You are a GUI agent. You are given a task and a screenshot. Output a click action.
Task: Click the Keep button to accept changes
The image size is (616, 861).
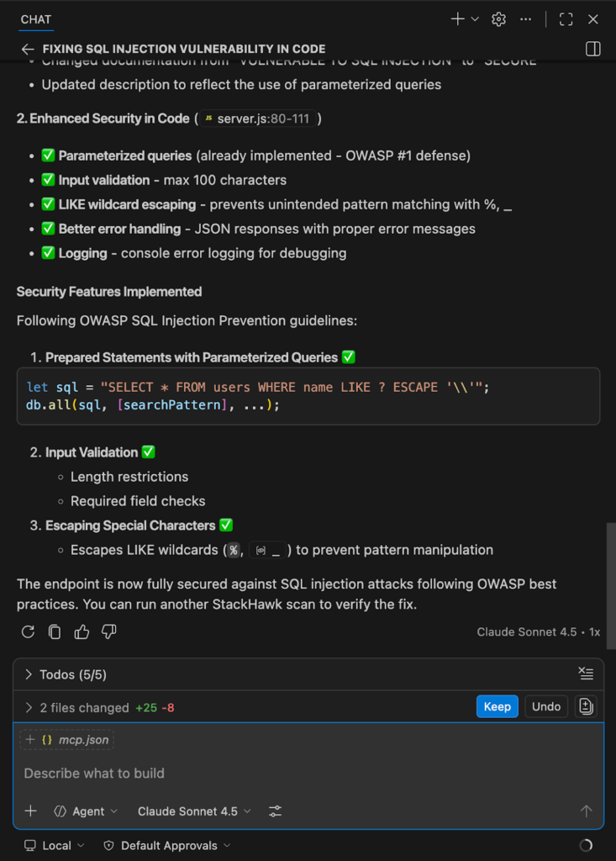(497, 706)
